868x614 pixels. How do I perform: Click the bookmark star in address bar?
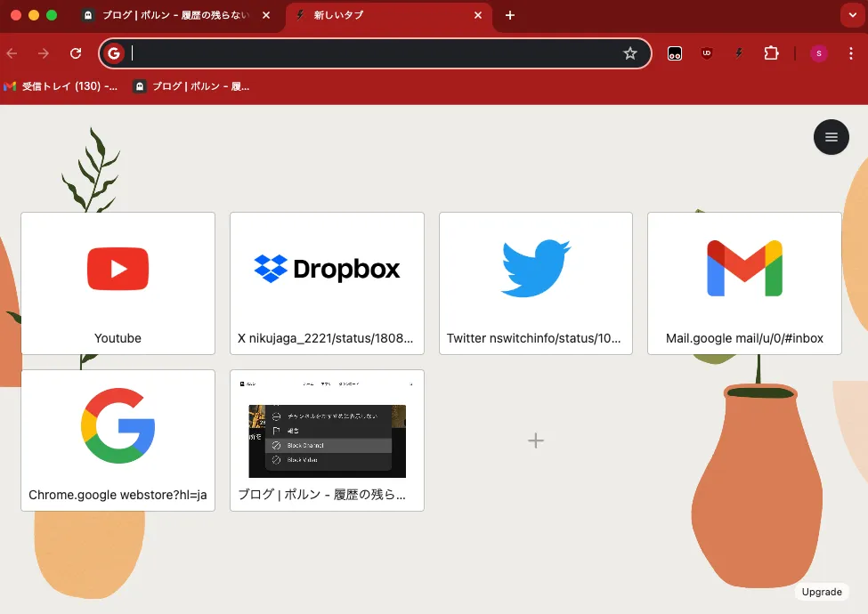[x=630, y=53]
